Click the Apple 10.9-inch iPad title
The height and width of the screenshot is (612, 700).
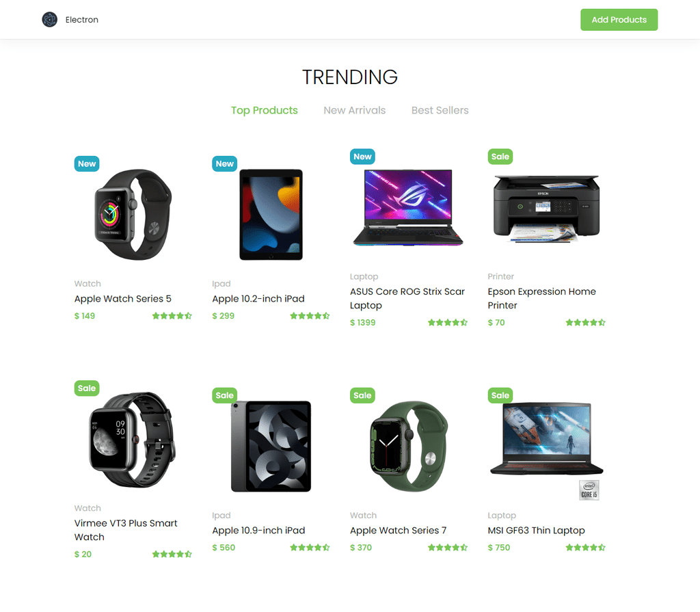click(x=258, y=530)
